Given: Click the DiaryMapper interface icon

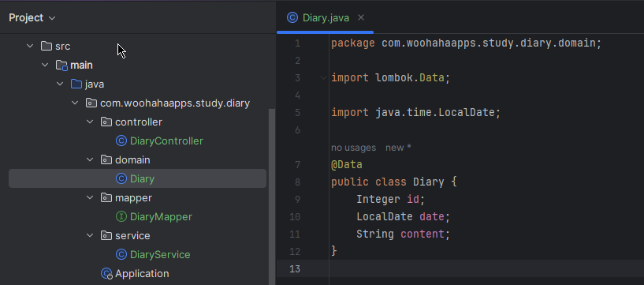Looking at the screenshot, I should point(121,217).
